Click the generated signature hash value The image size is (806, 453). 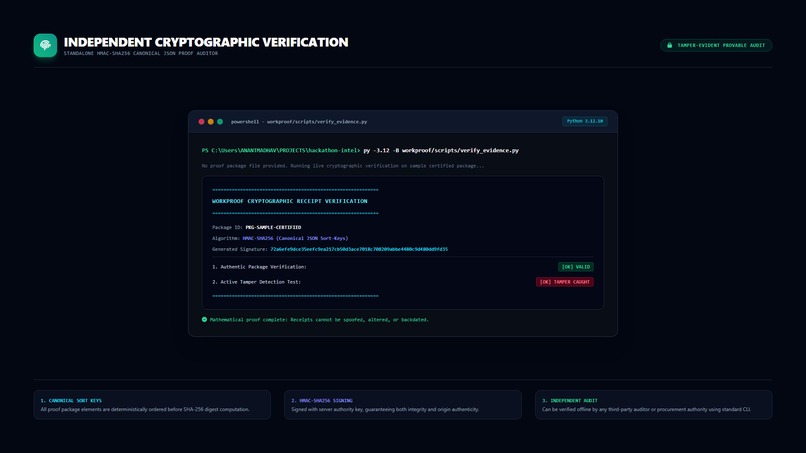coord(359,249)
